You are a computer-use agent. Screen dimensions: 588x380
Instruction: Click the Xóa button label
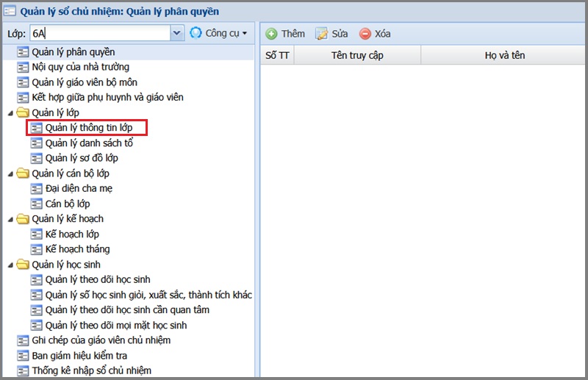coord(382,34)
